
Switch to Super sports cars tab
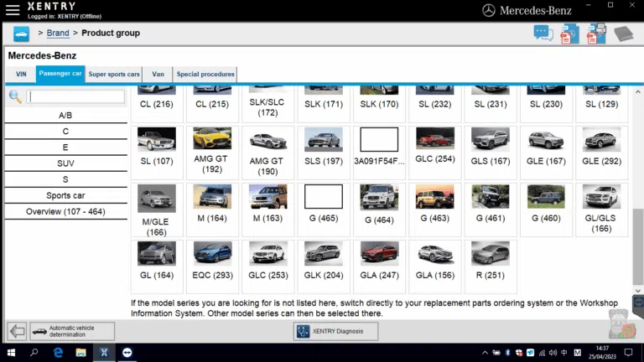(x=114, y=75)
